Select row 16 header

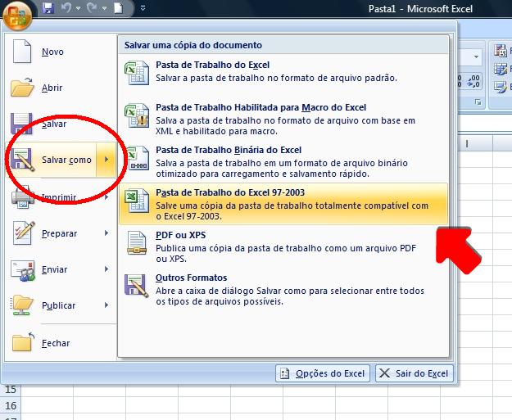(11, 405)
